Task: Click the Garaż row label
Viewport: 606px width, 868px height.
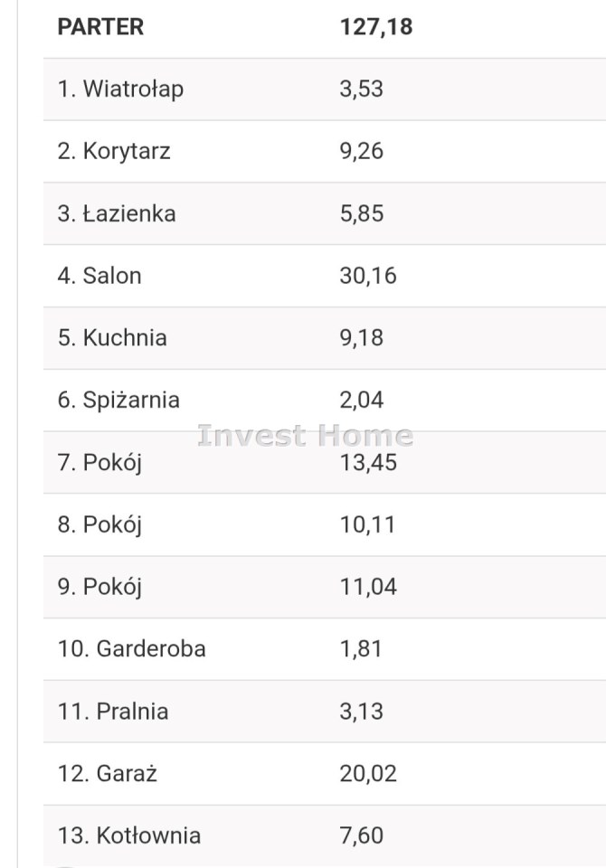Action: tap(108, 774)
